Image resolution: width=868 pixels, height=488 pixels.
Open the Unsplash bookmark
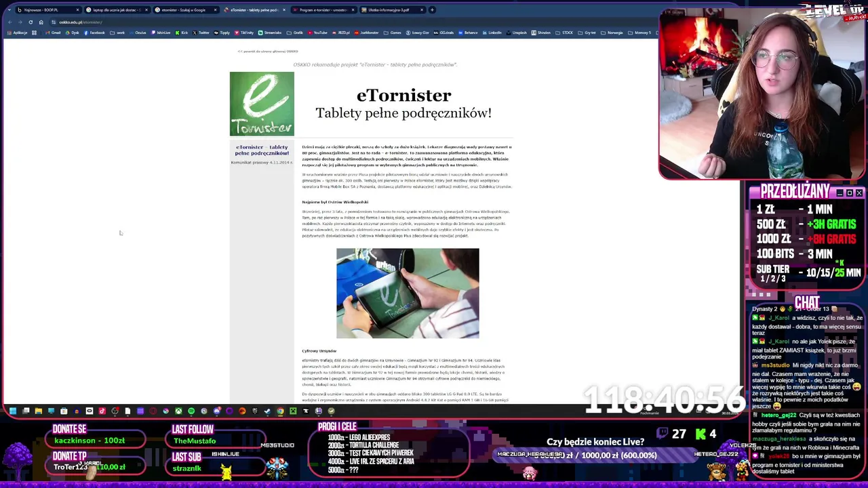pos(517,33)
